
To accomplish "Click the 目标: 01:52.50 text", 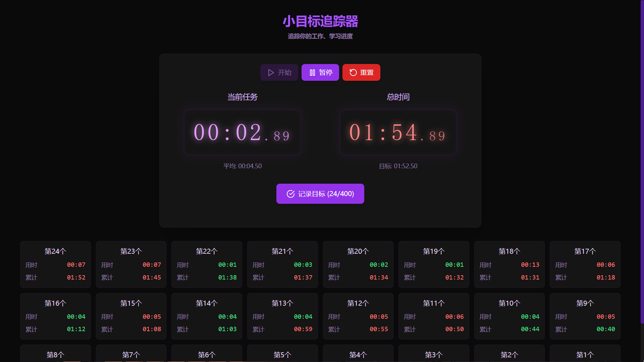I will pos(398,166).
